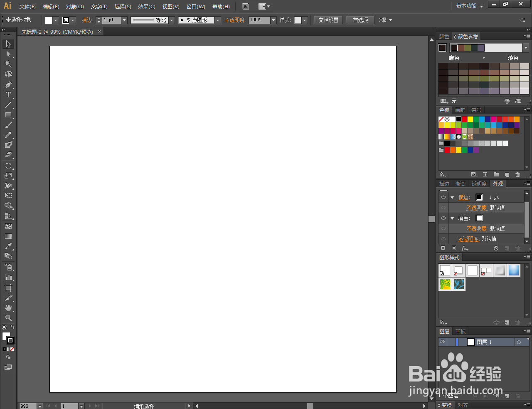The image size is (532, 409).
Task: Select the Direct Selection tool
Action: [x=8, y=54]
